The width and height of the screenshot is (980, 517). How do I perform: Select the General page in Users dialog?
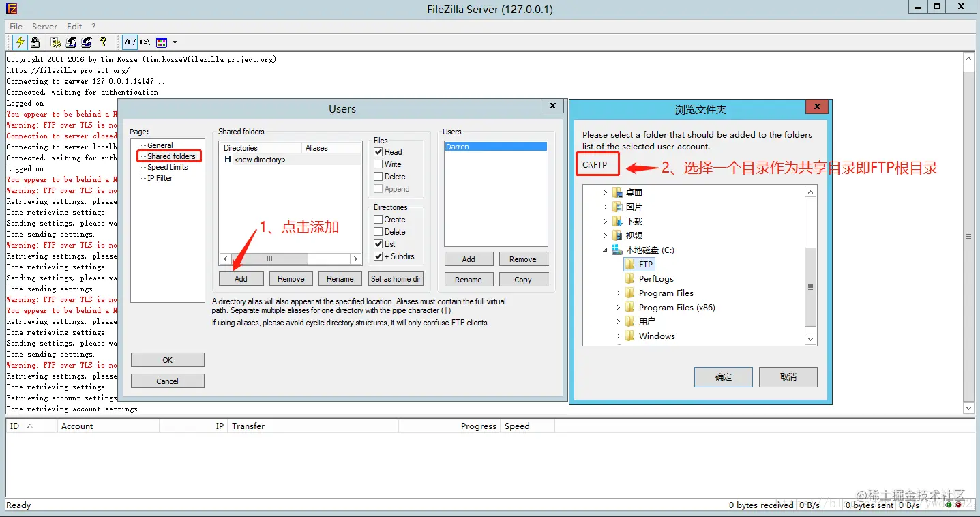click(x=160, y=145)
